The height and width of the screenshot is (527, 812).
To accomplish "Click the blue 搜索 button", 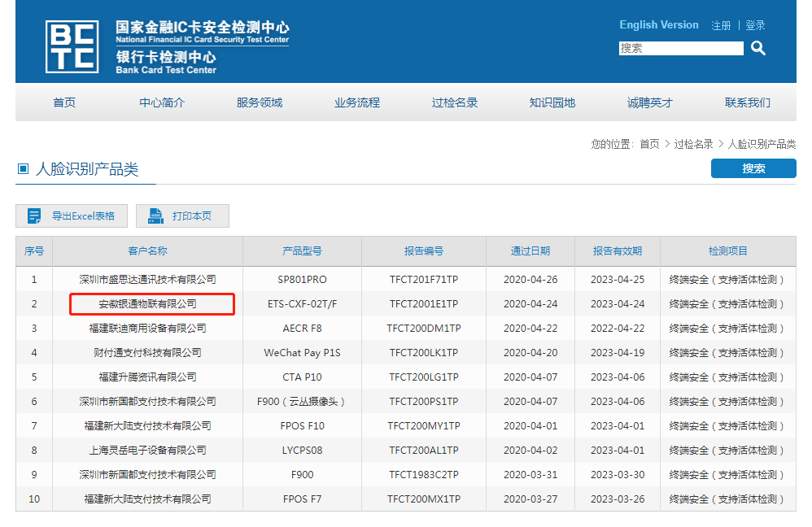I will pyautogui.click(x=753, y=168).
